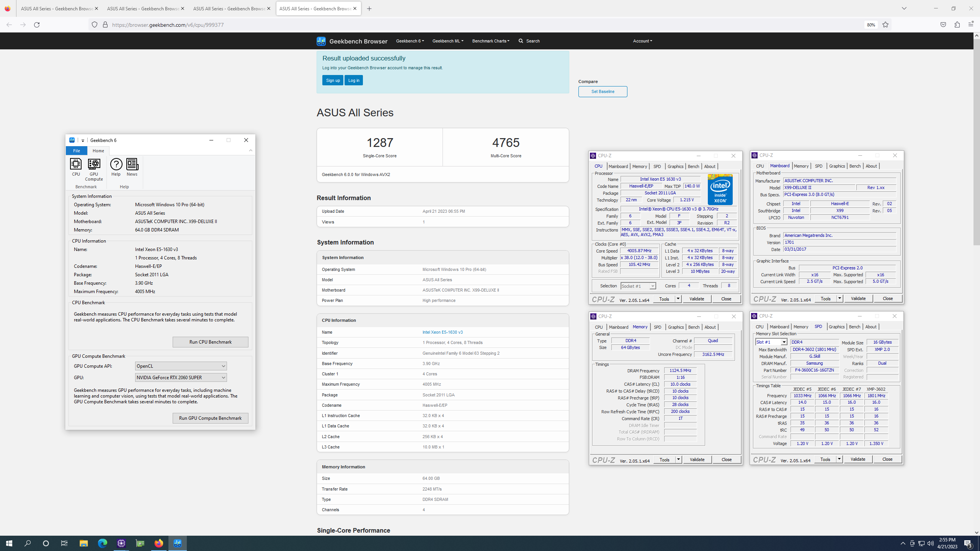Switch to Bench tab in top-left CPU-Z

[693, 166]
